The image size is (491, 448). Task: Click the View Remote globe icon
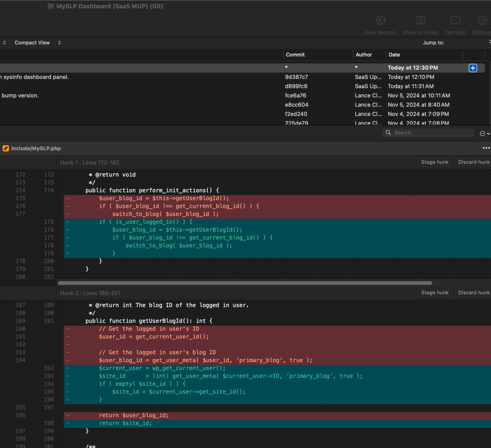tap(380, 20)
